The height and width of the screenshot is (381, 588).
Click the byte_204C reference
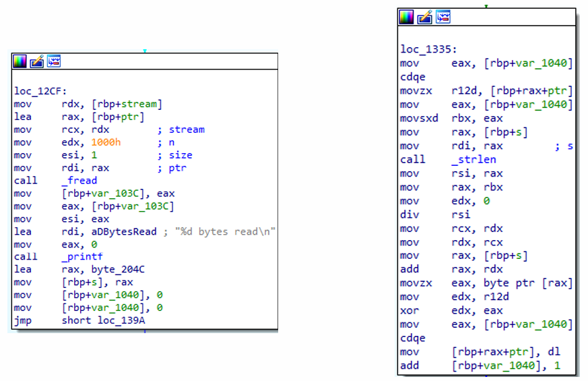[118, 270]
